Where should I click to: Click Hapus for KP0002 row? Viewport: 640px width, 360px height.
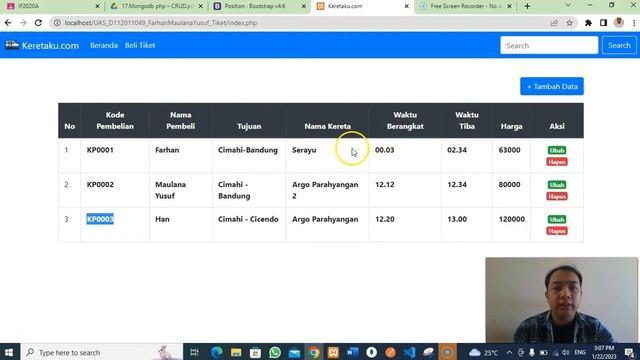point(557,197)
